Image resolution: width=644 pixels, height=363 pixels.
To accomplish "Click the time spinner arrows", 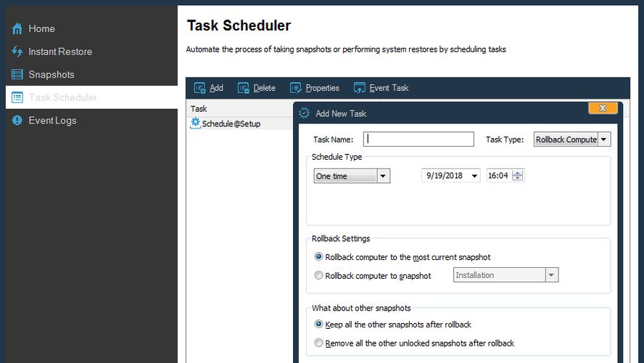I will click(517, 176).
